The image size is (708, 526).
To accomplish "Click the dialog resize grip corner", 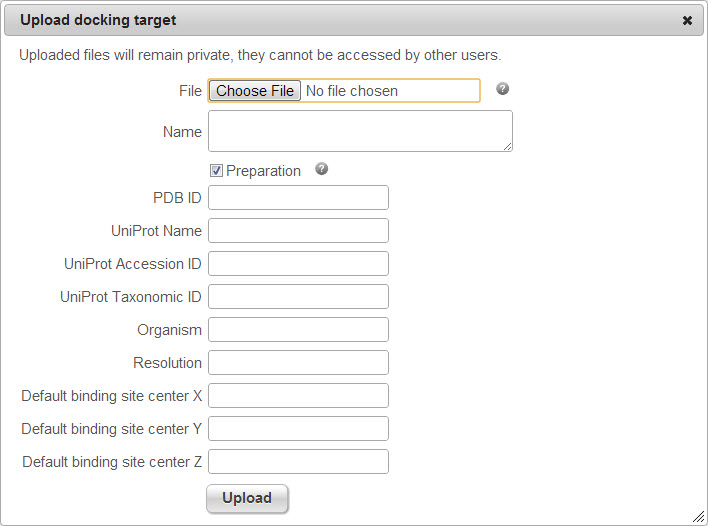I will coord(698,516).
